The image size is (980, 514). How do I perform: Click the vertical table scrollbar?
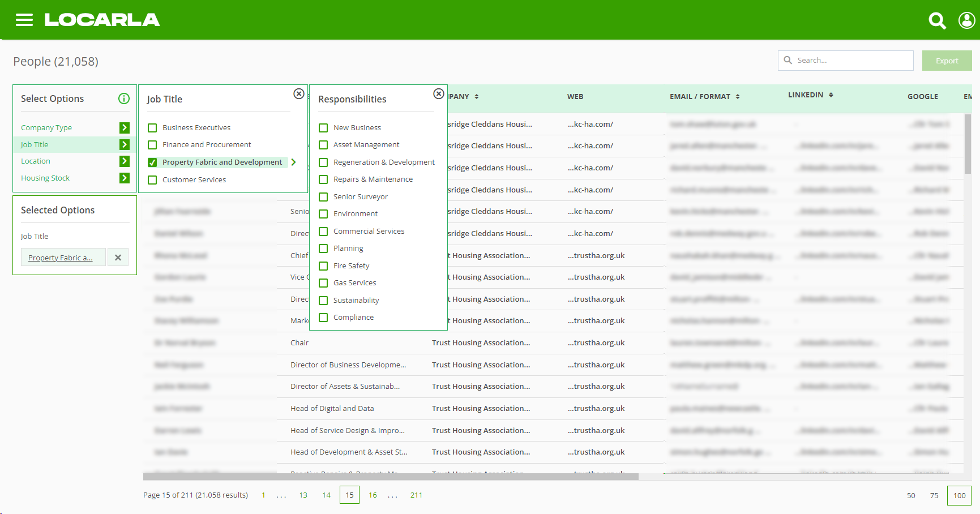coord(968,144)
